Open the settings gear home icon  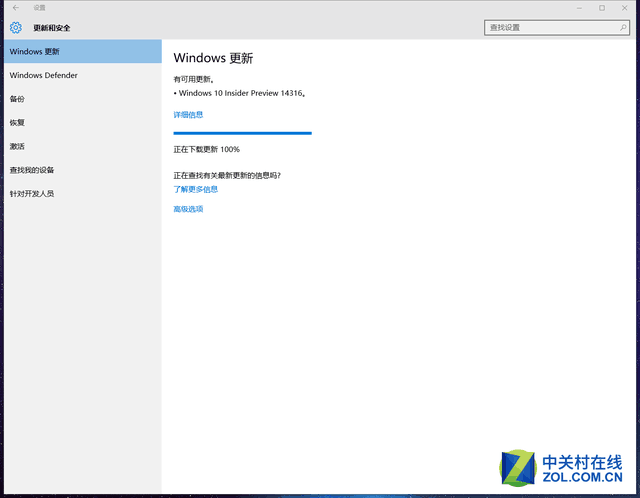point(16,28)
